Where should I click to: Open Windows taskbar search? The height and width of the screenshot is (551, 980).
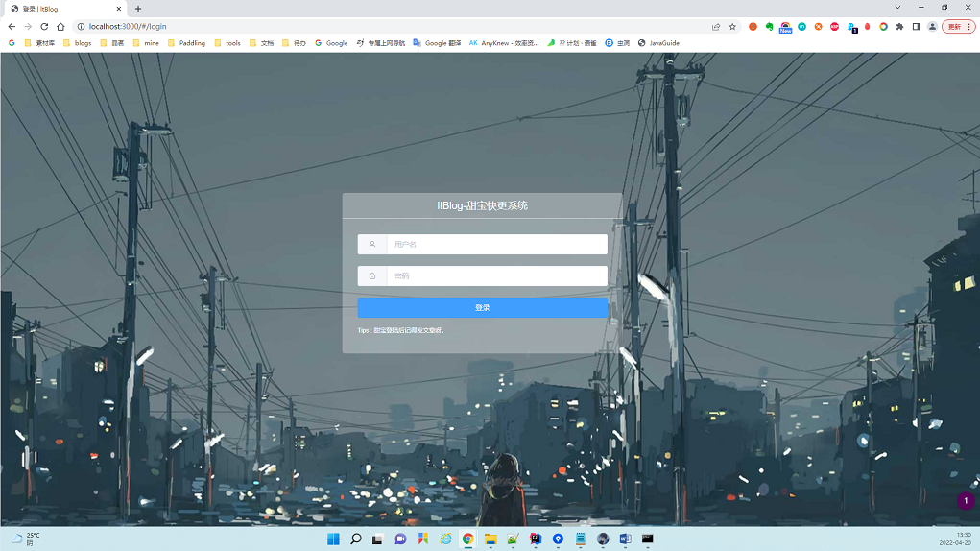[x=356, y=539]
